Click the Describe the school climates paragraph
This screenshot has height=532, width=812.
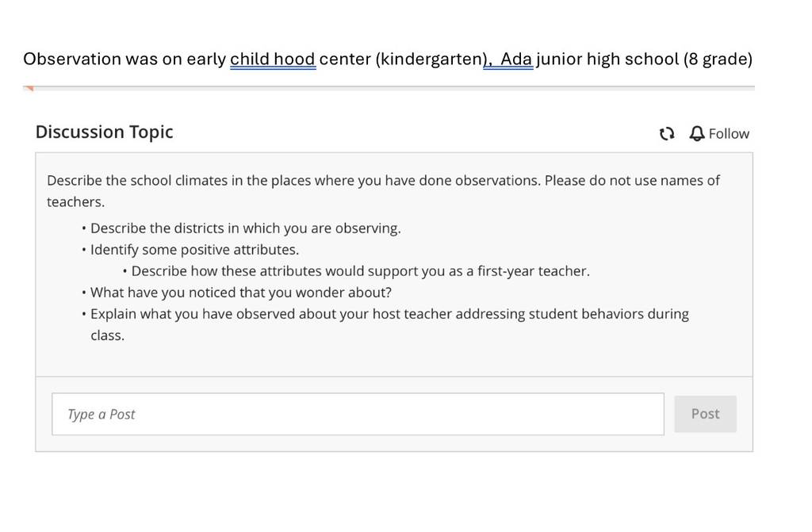coord(383,190)
